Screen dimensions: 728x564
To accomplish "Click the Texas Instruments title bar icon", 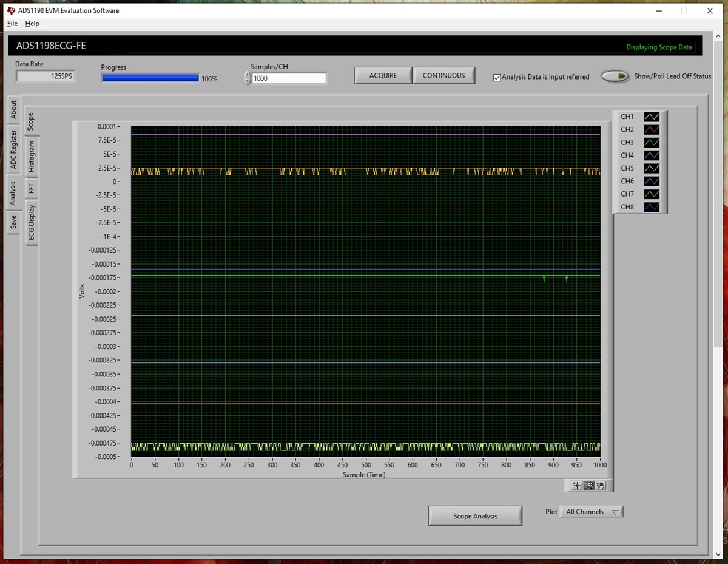I will coord(10,10).
